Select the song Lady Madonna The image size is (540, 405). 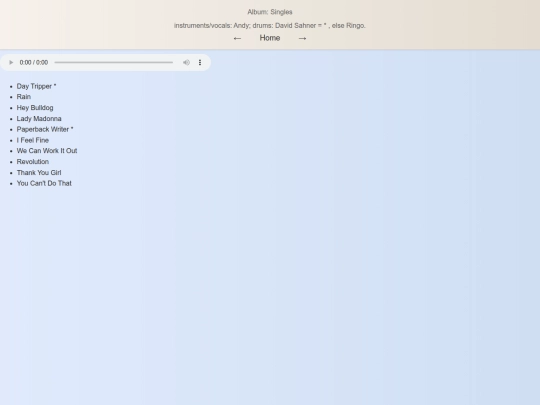point(39,118)
